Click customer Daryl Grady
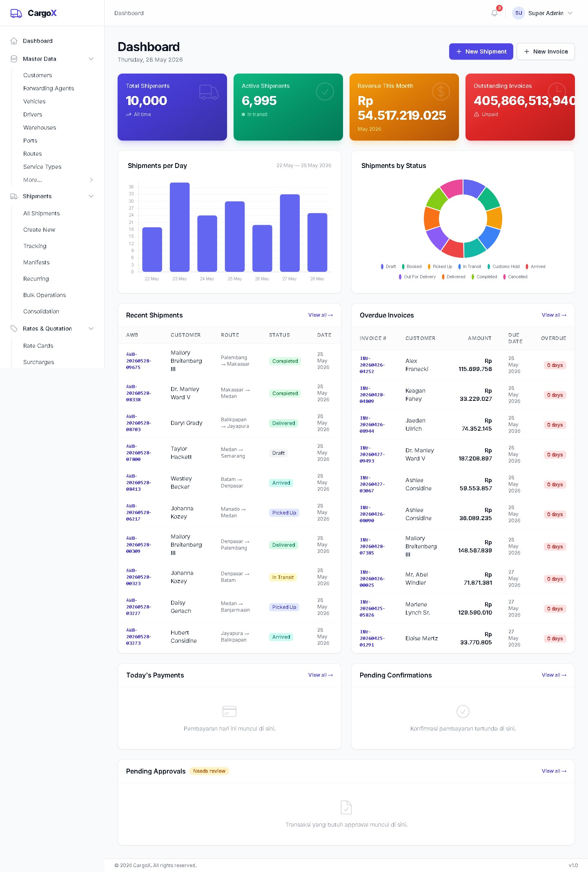The image size is (588, 872). [187, 423]
